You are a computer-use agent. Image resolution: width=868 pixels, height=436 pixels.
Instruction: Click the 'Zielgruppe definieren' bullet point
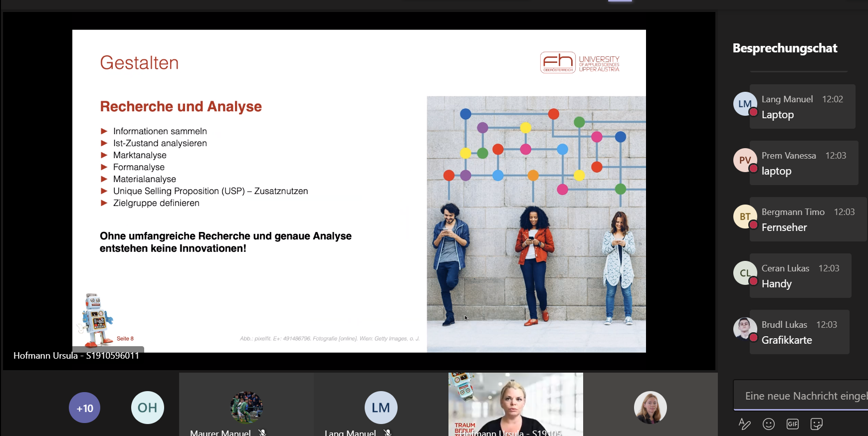[156, 203]
